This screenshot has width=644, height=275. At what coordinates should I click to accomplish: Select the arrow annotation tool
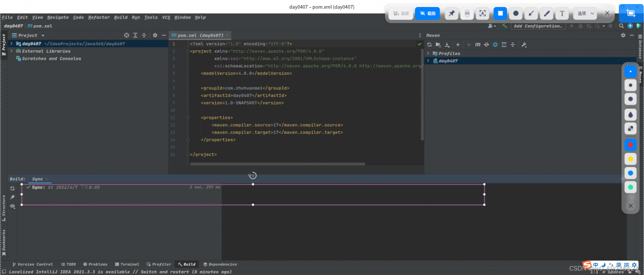pos(531,14)
